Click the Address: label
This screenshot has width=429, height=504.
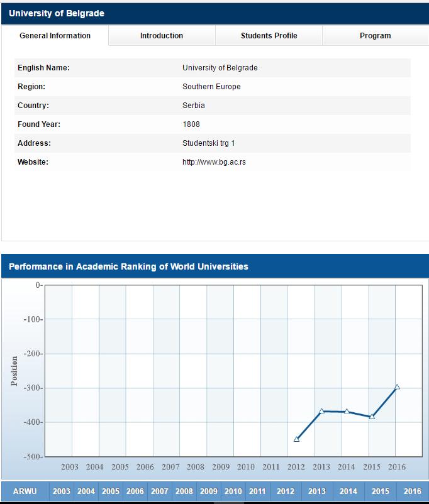(x=34, y=143)
